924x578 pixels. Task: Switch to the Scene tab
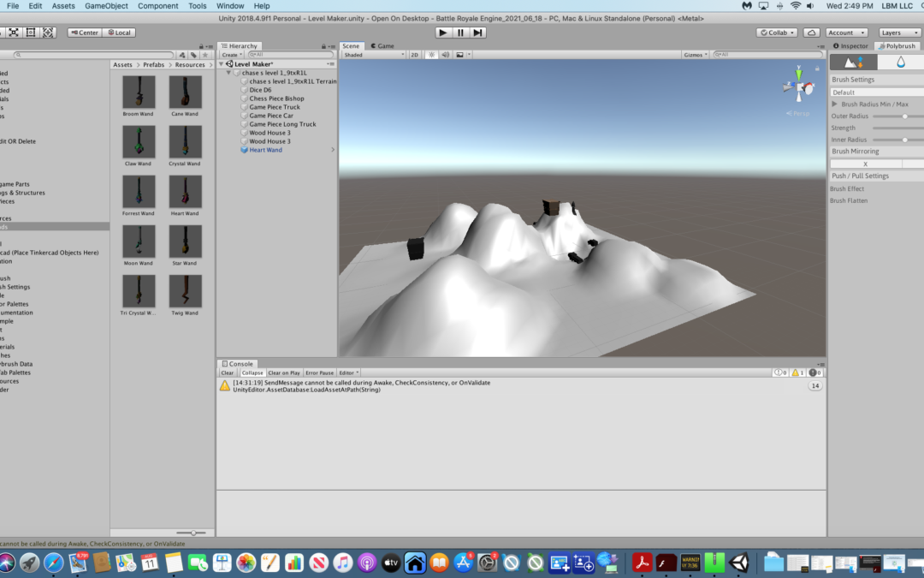(x=351, y=46)
